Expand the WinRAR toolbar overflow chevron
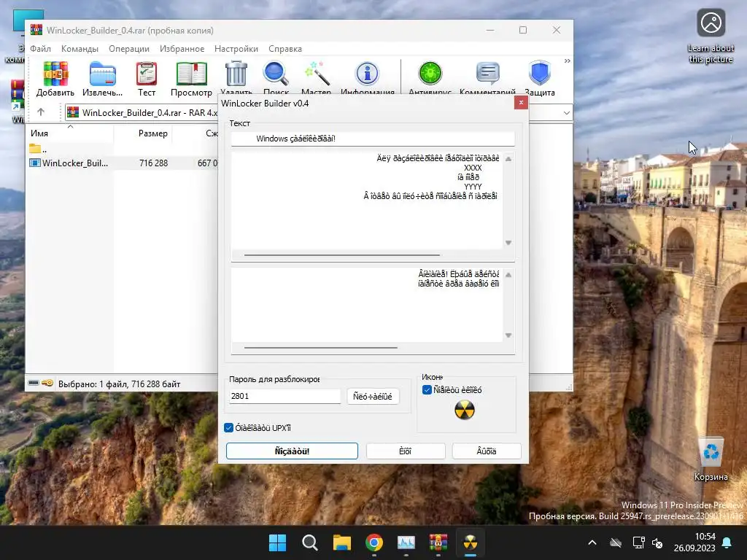747x560 pixels. point(567,61)
